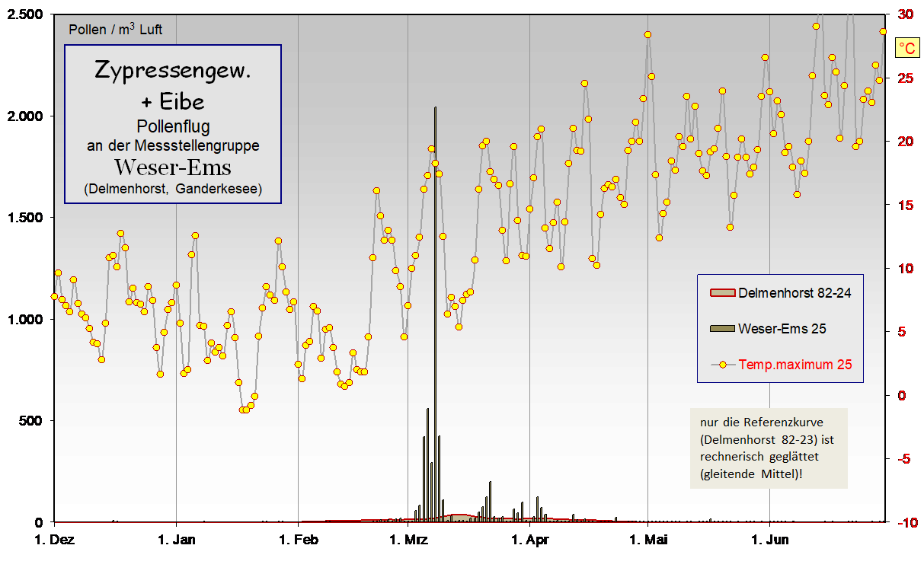The height and width of the screenshot is (574, 924).
Task: Click the Temp.maximum 25 legend marker icon
Action: (722, 365)
